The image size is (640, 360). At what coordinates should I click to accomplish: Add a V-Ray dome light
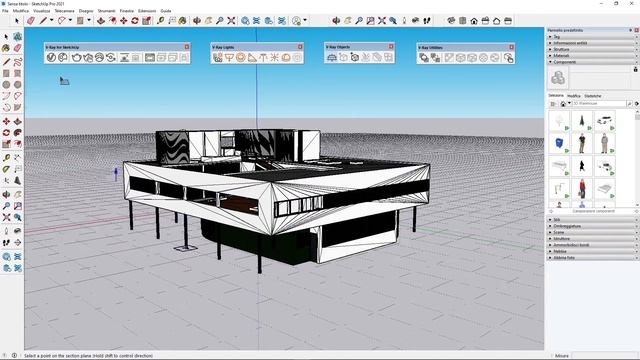(x=286, y=58)
